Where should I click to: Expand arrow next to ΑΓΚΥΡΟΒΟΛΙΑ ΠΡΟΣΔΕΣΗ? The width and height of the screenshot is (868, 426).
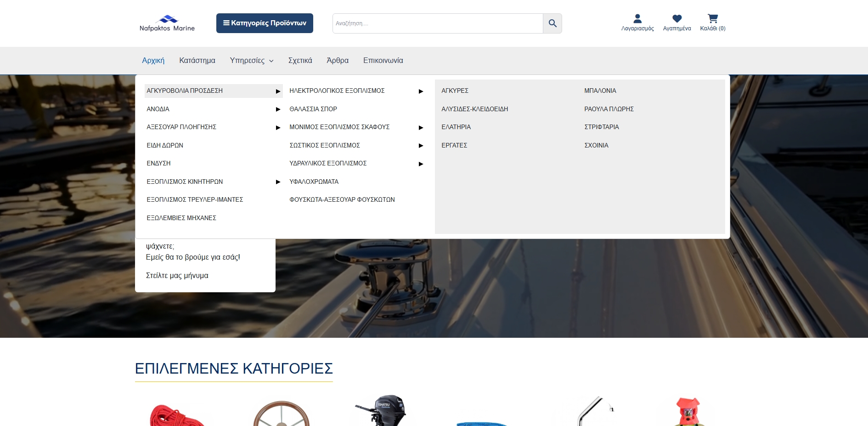point(278,91)
